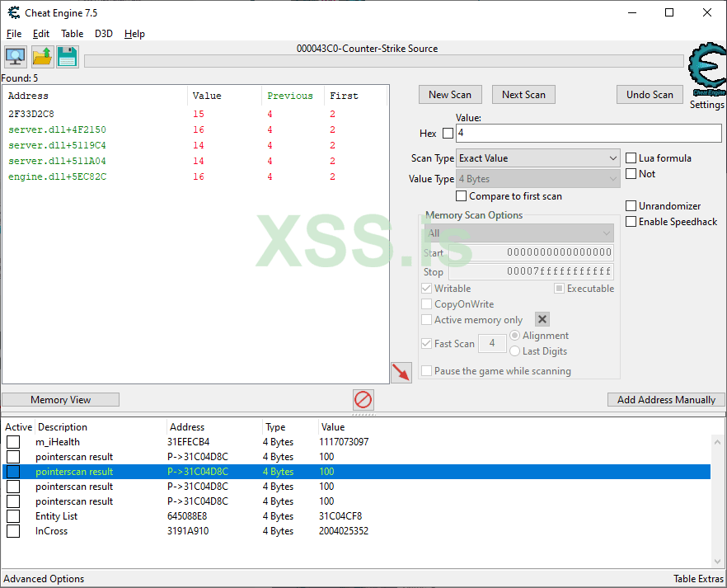Screen dimensions: 727x588
Task: Select engine.dll+5EC82C result row
Action: click(x=195, y=176)
